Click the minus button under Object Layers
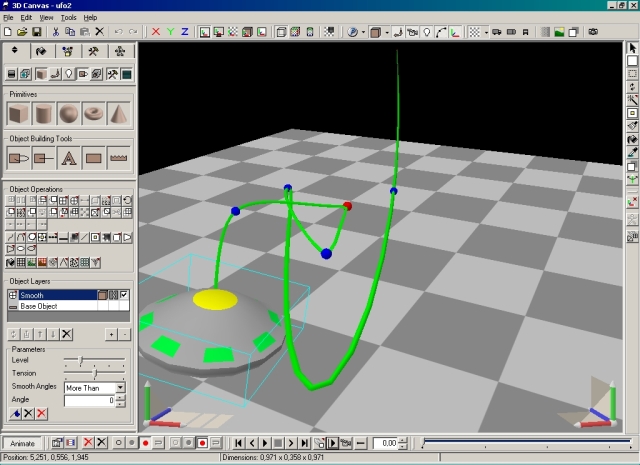This screenshot has height=465, width=640. point(124,334)
